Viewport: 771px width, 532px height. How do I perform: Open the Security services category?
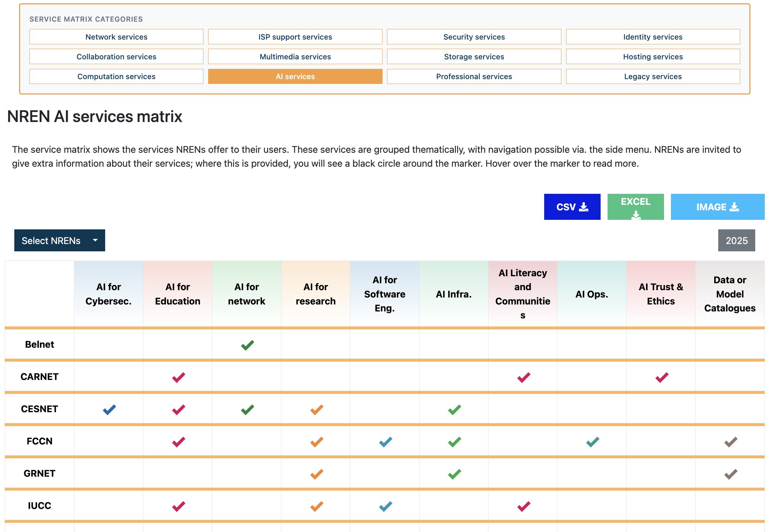pyautogui.click(x=473, y=37)
